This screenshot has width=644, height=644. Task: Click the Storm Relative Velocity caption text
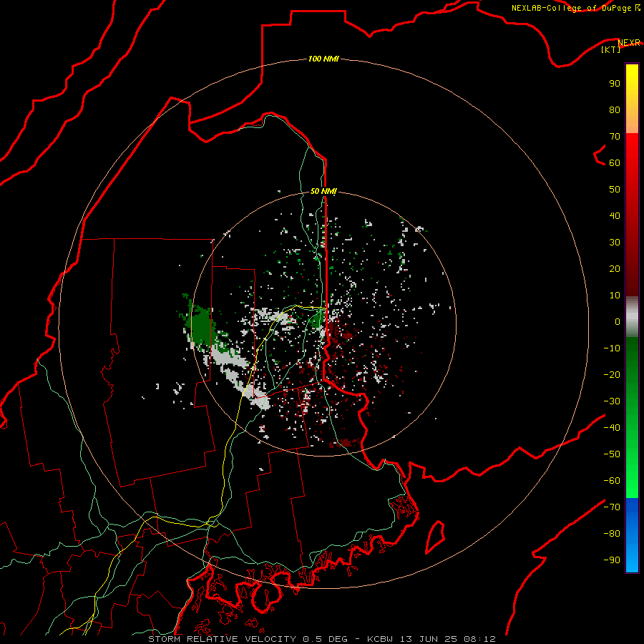pos(322,639)
